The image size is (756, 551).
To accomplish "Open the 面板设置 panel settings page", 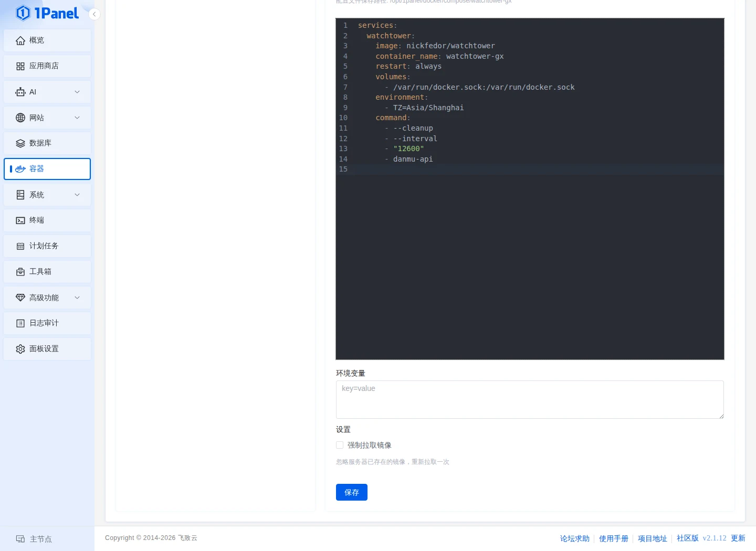I will coord(47,349).
